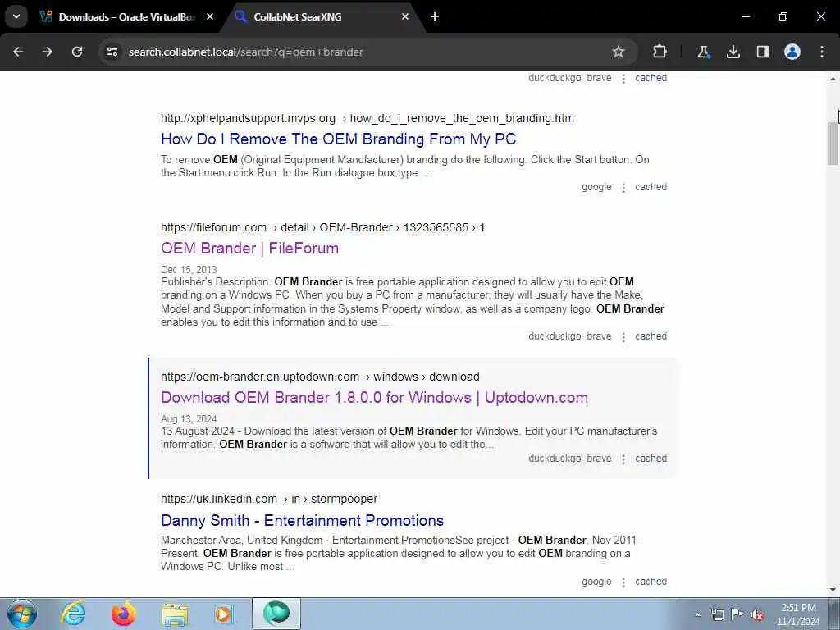840x630 pixels.
Task: Show browser downloads
Action: [x=733, y=52]
